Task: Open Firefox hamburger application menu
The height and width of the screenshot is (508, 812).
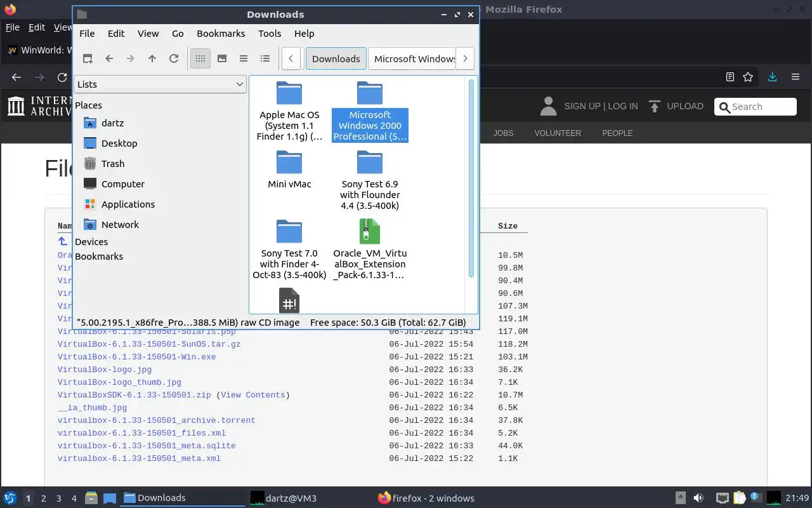Action: [x=796, y=77]
